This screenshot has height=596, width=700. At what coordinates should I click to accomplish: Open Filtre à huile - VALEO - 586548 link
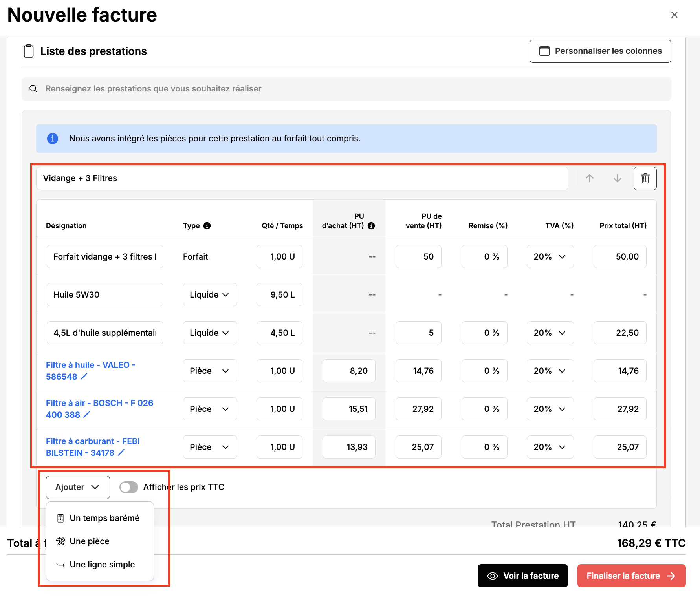click(x=90, y=371)
